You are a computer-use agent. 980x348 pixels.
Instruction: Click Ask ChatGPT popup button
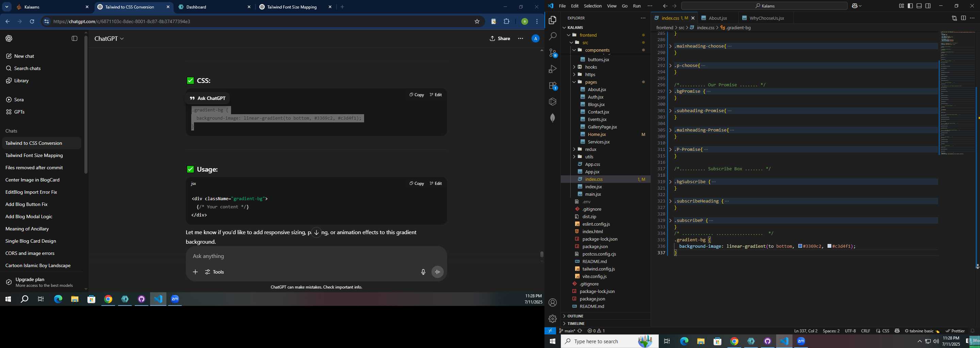point(208,99)
